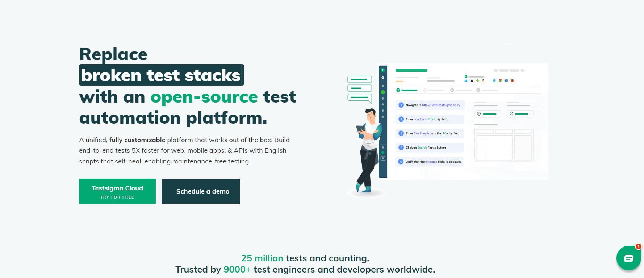
Task: Click the Schedule a demo button
Action: pos(201,191)
